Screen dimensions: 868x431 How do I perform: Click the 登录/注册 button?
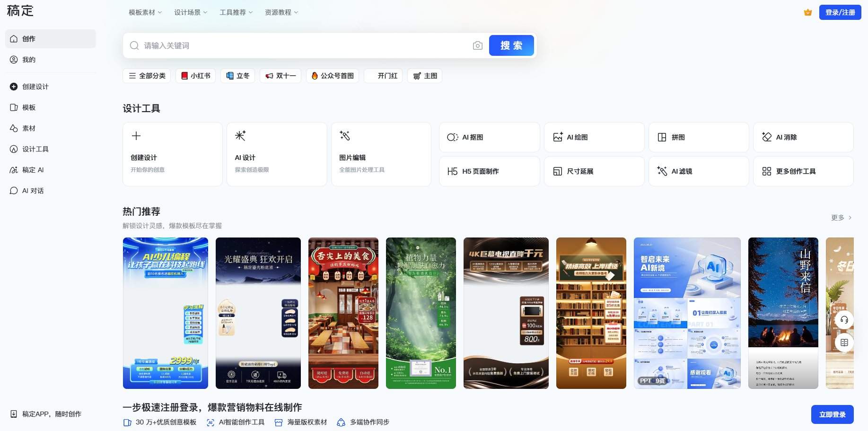click(x=840, y=12)
